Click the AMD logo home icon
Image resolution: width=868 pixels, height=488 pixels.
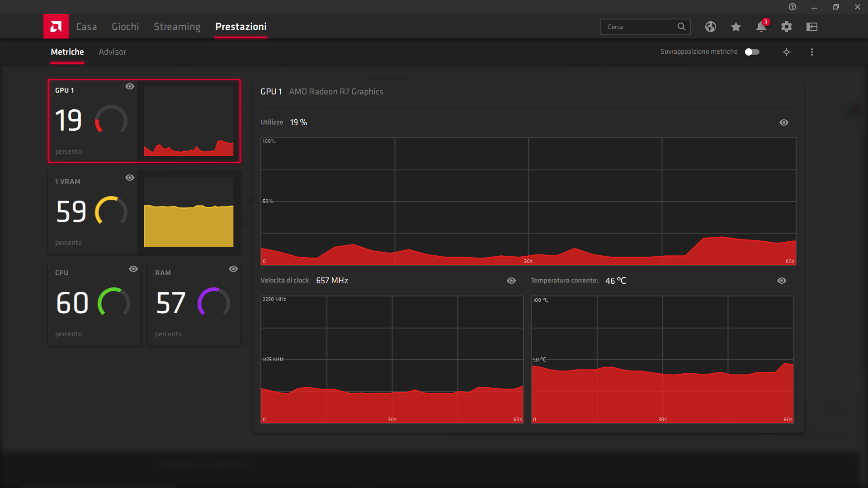(56, 27)
